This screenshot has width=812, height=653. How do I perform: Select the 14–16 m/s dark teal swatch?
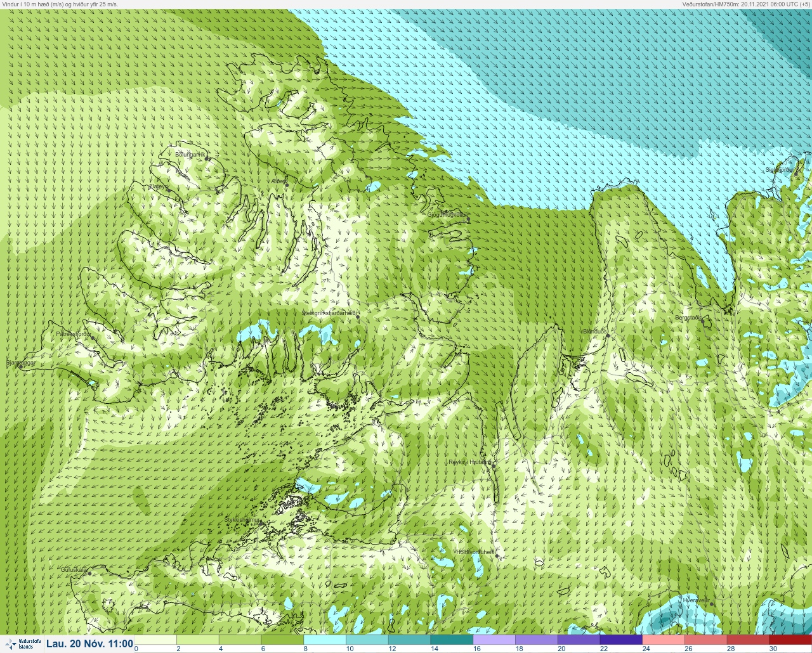tap(452, 640)
